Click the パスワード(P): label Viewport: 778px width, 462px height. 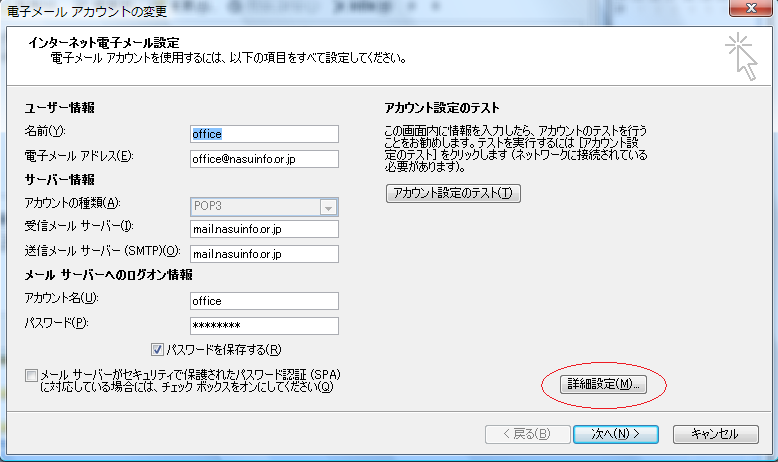coord(57,323)
